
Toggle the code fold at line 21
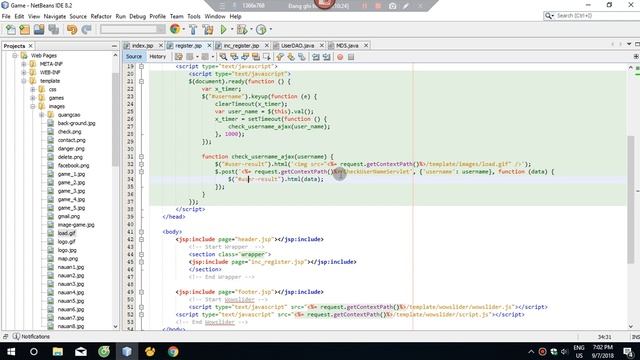[141, 81]
